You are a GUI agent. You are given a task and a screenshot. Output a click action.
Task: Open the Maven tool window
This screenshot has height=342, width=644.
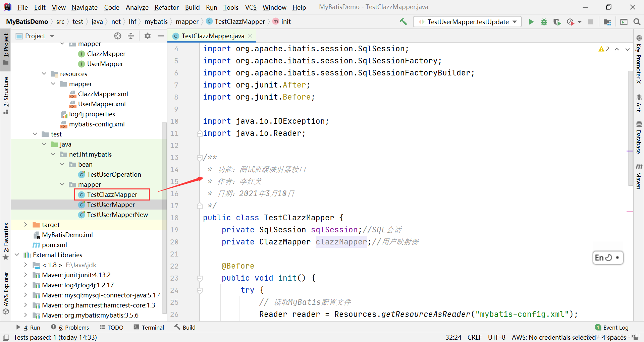[x=639, y=176]
